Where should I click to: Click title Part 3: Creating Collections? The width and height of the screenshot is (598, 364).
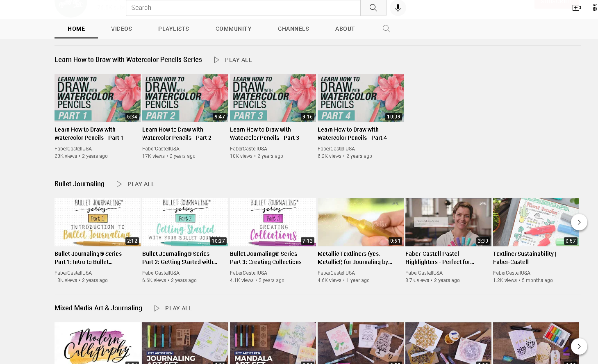pyautogui.click(x=266, y=258)
